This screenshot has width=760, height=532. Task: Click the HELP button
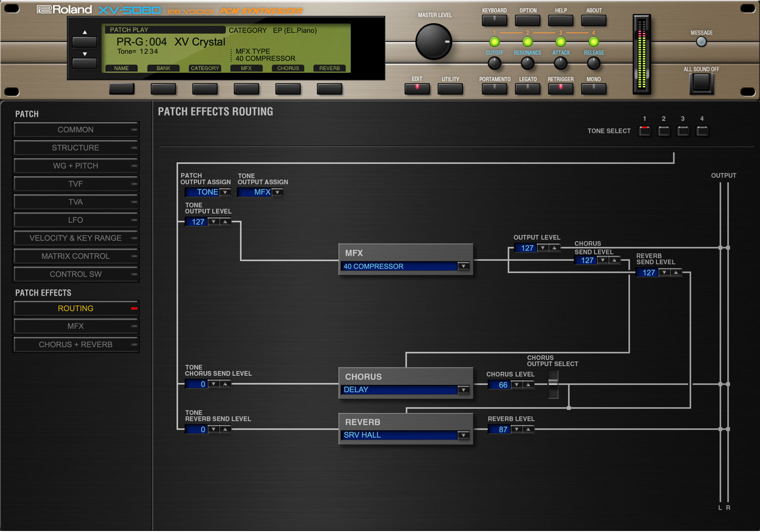tap(561, 21)
